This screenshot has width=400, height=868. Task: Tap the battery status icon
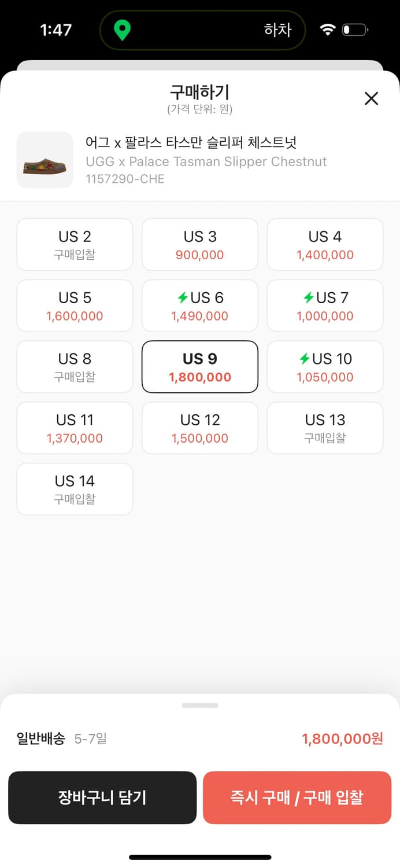pos(355,30)
